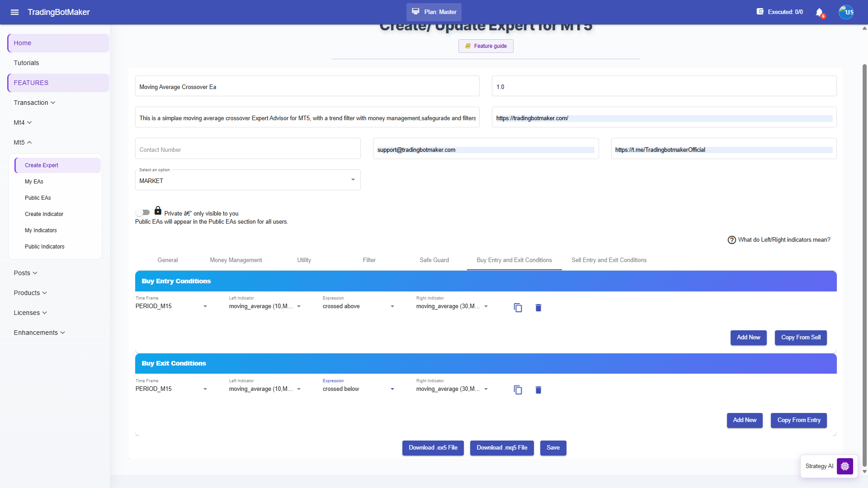The height and width of the screenshot is (488, 868).
Task: Open the hamburger navigation menu
Action: click(14, 12)
